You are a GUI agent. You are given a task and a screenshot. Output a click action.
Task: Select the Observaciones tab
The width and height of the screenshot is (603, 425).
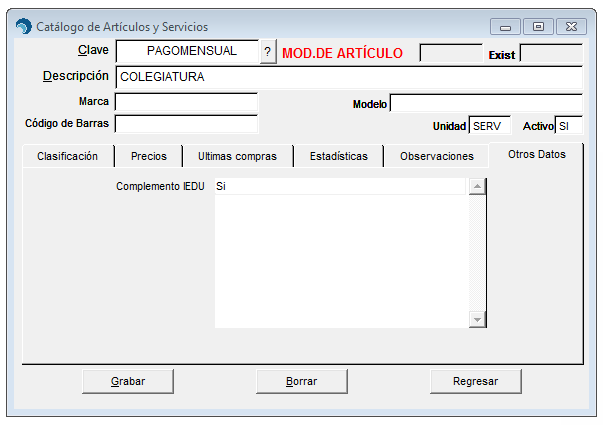(x=436, y=157)
